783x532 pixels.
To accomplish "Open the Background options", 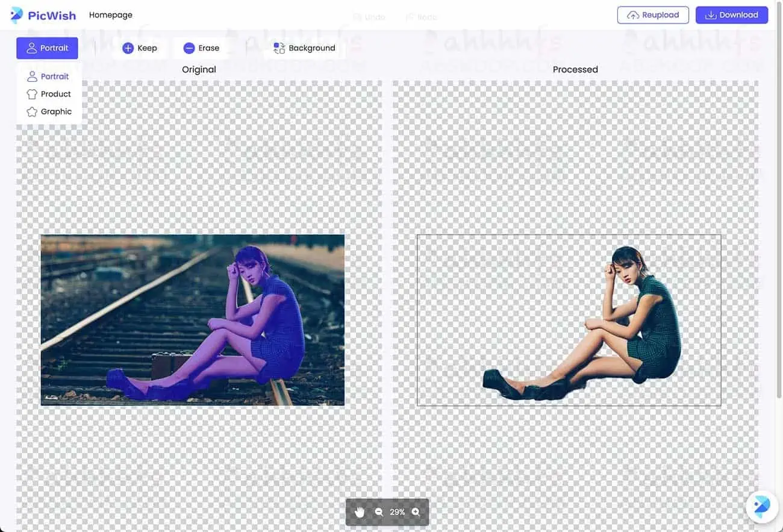I will coord(304,48).
